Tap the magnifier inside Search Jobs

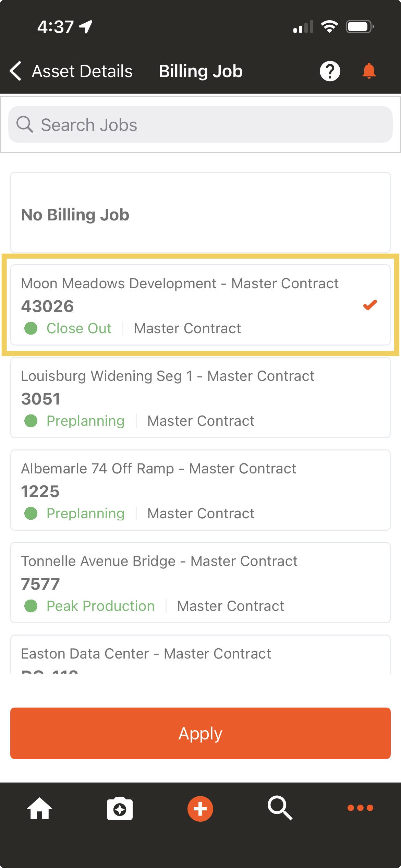(x=25, y=124)
